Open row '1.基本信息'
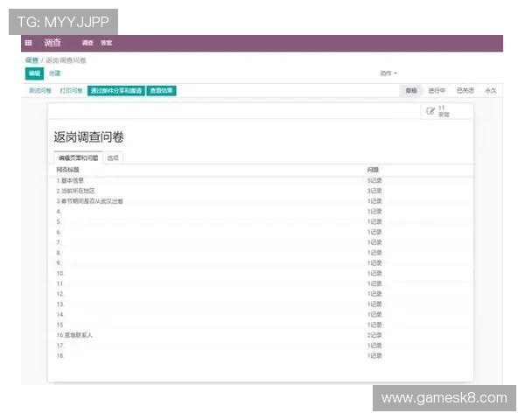 pyautogui.click(x=261, y=181)
